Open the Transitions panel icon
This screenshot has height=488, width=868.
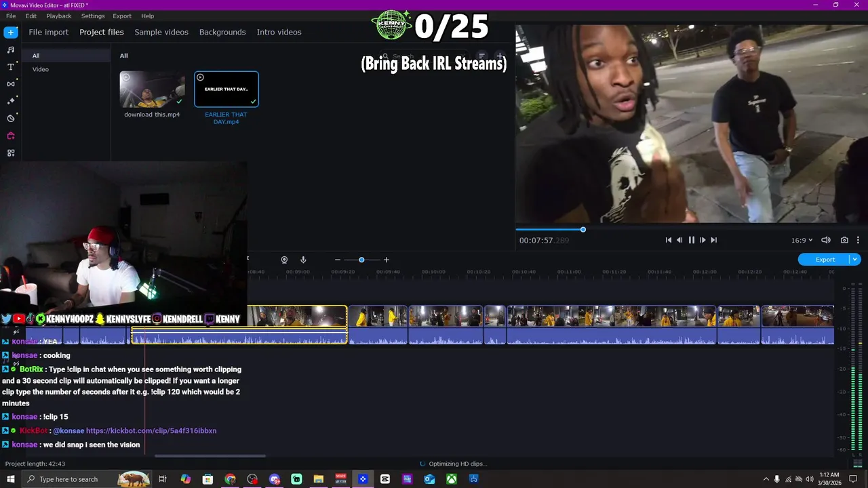tap(11, 84)
